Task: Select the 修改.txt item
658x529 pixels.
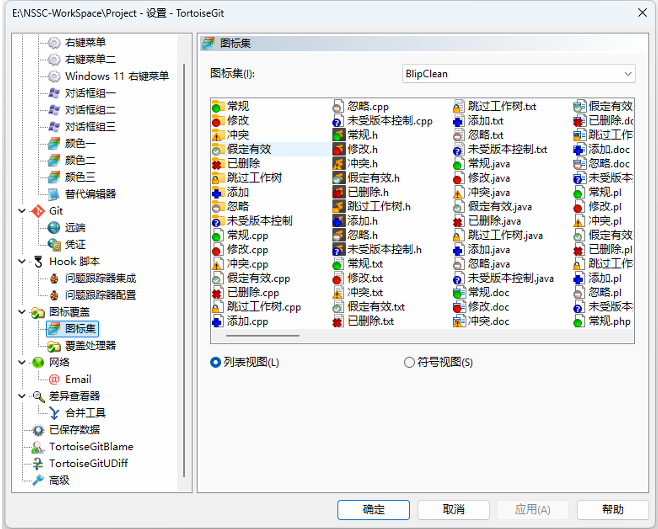Action: [x=358, y=278]
